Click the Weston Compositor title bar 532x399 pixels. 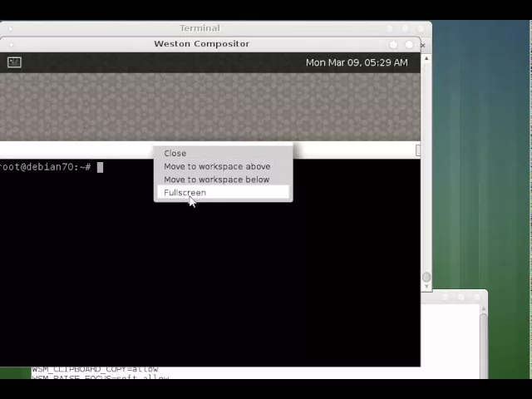coord(201,44)
